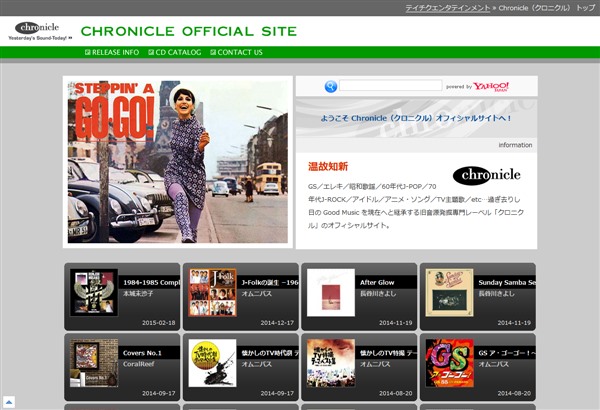This screenshot has width=600, height=410.
Task: Click the blue search magnifier icon
Action: pyautogui.click(x=331, y=87)
